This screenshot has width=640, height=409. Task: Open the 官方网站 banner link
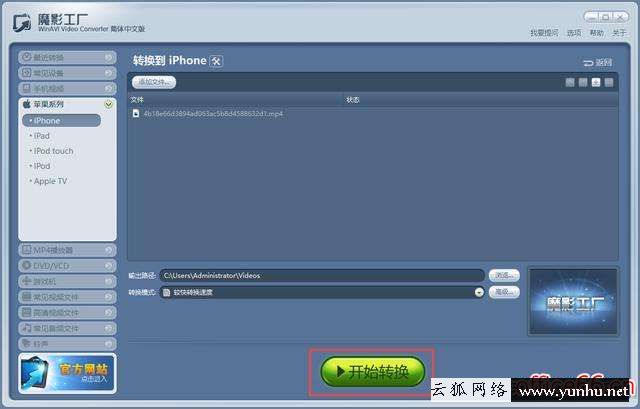coord(67,373)
